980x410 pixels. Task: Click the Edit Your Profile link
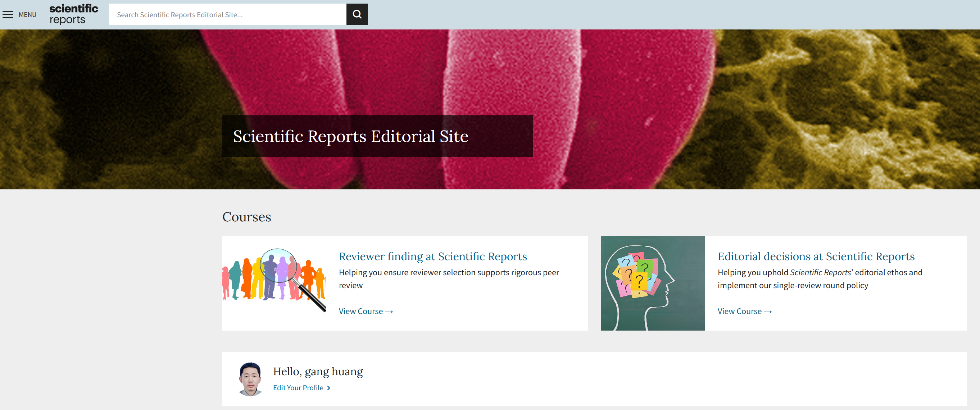tap(302, 388)
